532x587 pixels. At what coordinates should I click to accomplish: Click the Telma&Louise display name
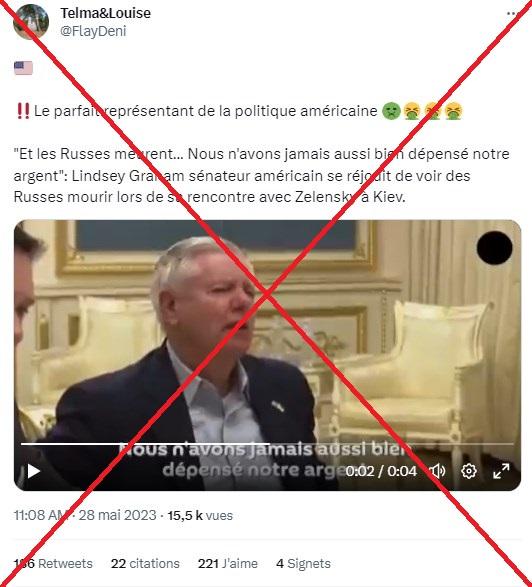[x=106, y=13]
